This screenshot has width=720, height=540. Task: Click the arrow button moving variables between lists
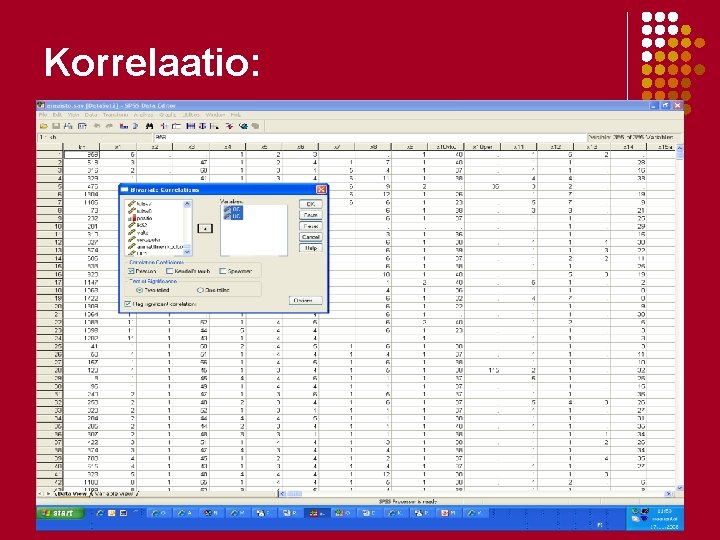(x=205, y=228)
